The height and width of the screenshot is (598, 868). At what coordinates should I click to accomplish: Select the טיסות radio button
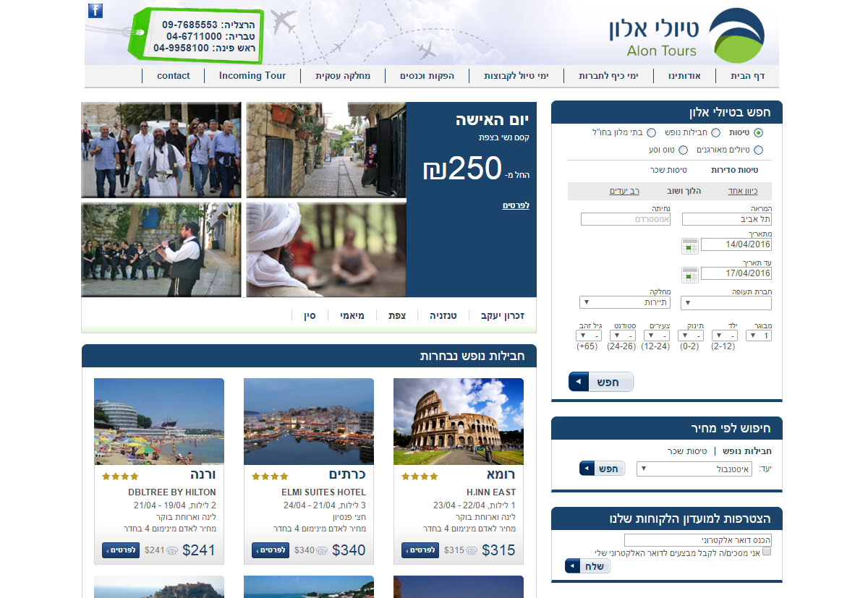[x=758, y=133]
